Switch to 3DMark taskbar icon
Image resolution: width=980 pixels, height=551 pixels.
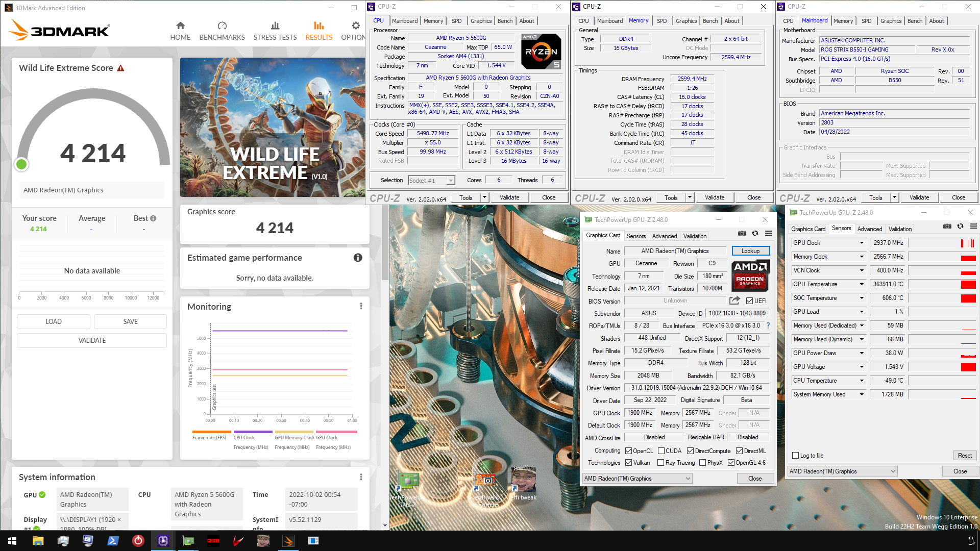288,541
